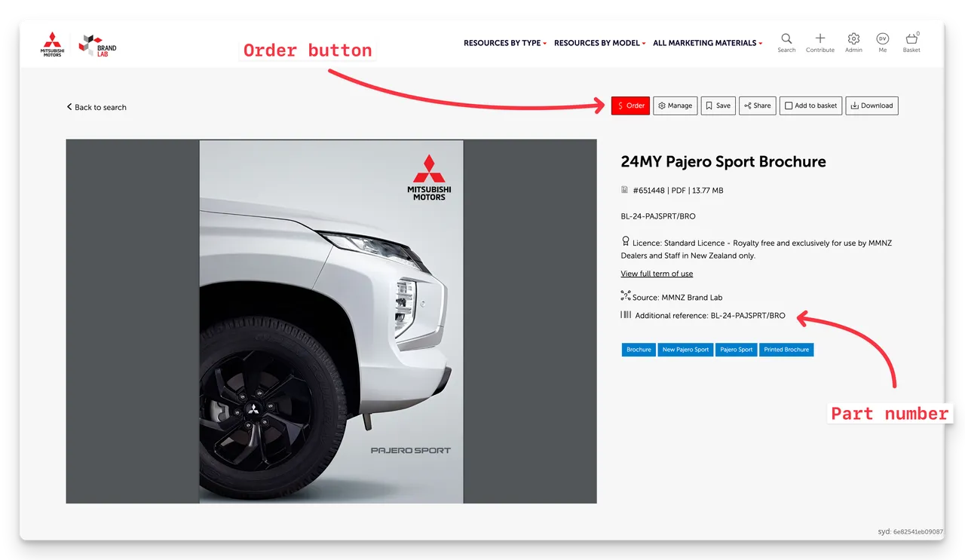
Task: Save the asset with bookmark button
Action: [x=718, y=106]
